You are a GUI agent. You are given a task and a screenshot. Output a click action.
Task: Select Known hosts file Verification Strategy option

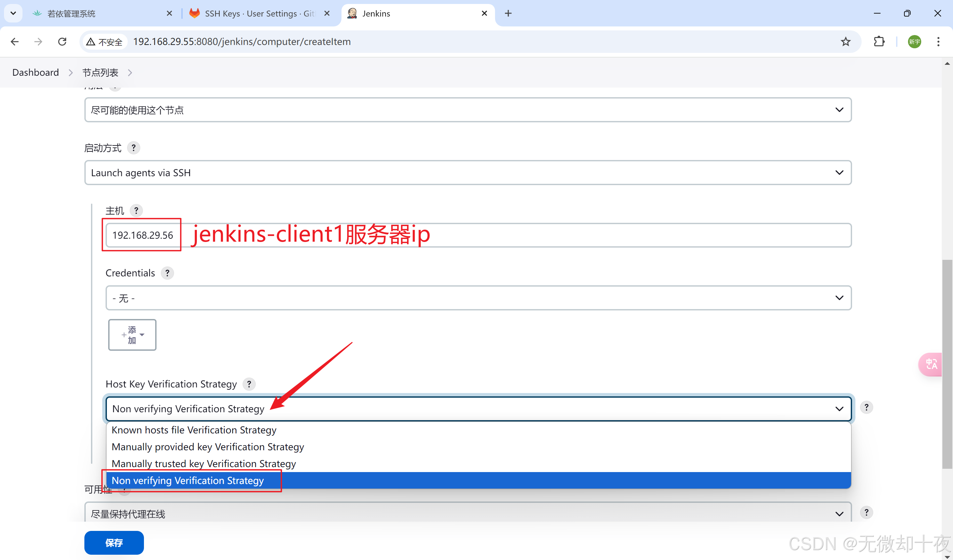(194, 430)
